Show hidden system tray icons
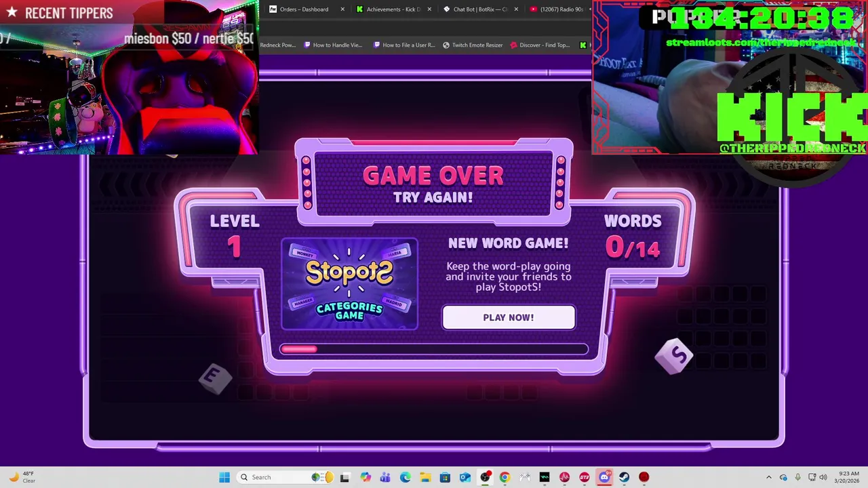Screen dimensions: 868x488 [768, 477]
